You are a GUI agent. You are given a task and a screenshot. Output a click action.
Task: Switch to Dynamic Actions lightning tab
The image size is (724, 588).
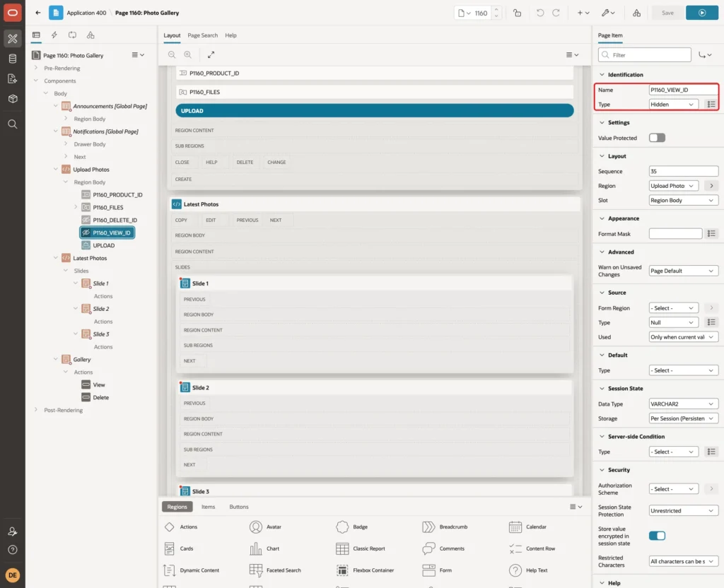(x=54, y=35)
